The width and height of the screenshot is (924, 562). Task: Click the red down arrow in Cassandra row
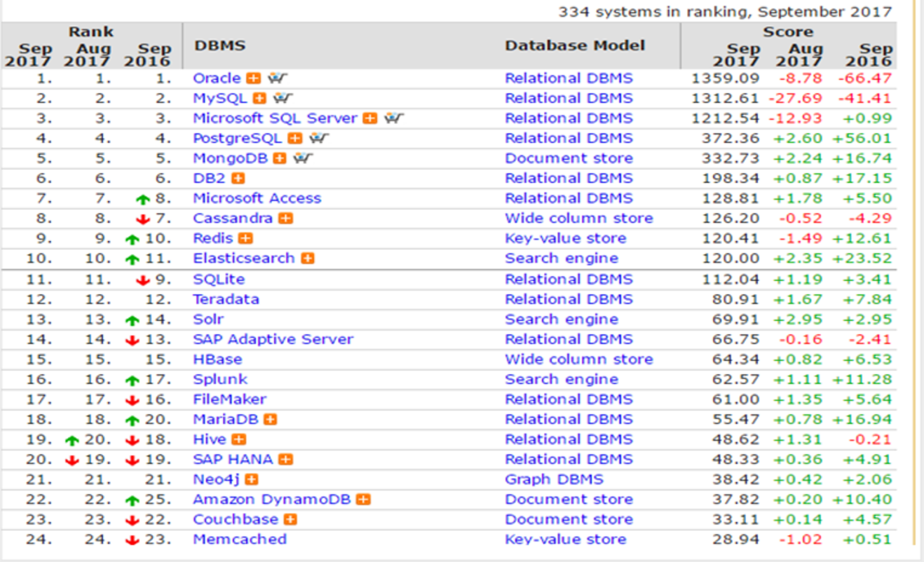[x=143, y=219]
